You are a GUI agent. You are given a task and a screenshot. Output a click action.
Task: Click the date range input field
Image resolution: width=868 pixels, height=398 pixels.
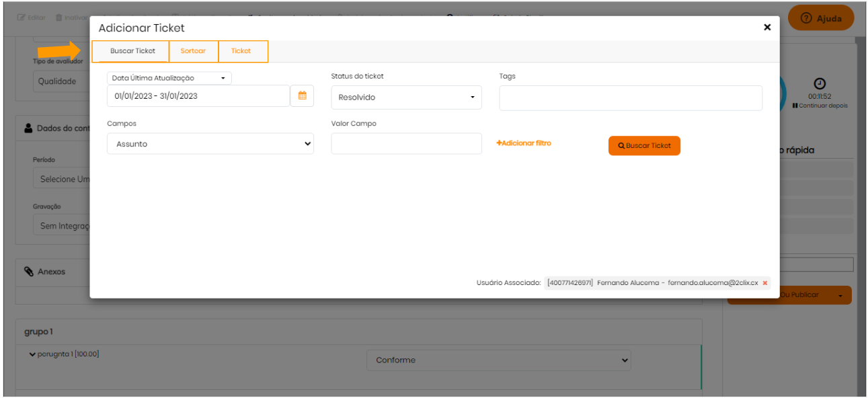click(198, 96)
